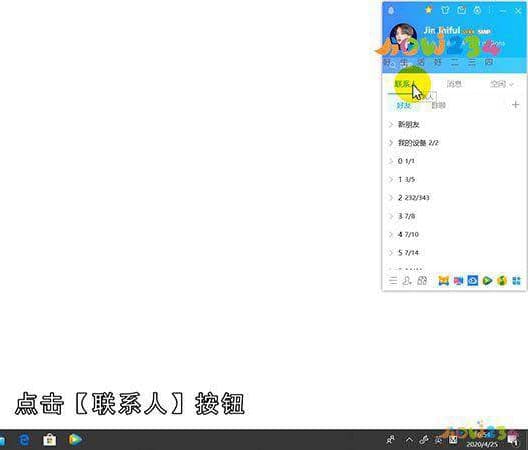Open the blue square cloud icon

pyautogui.click(x=473, y=281)
